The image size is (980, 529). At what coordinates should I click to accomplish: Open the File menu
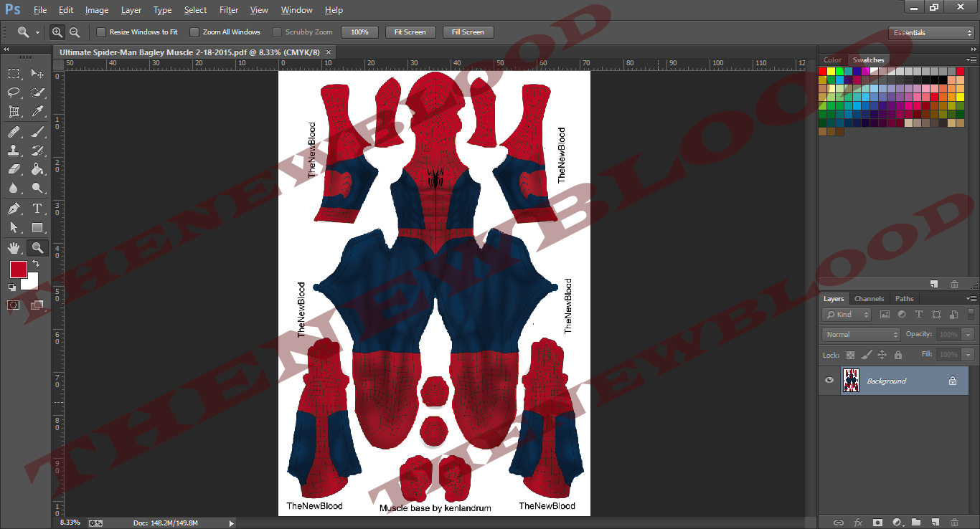point(40,10)
